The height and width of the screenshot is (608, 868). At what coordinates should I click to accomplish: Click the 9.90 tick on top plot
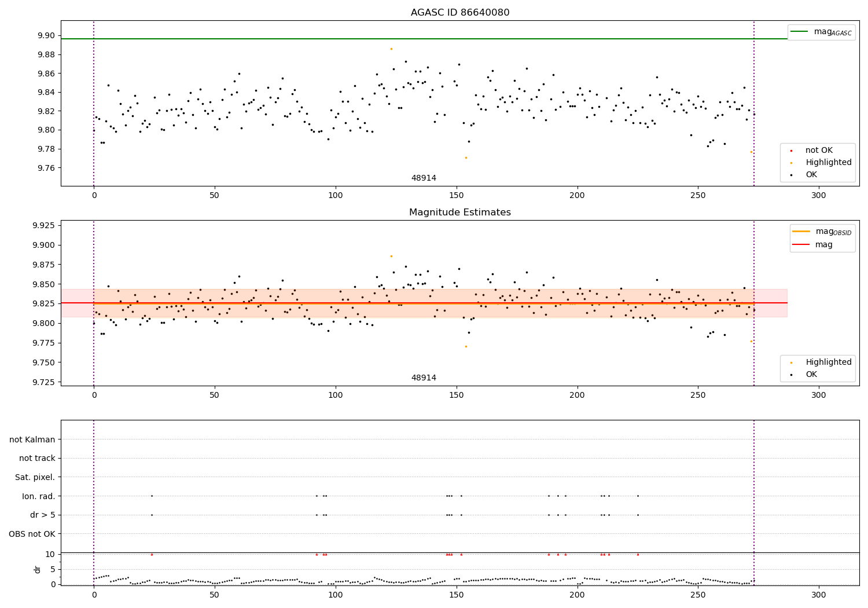tap(45, 36)
